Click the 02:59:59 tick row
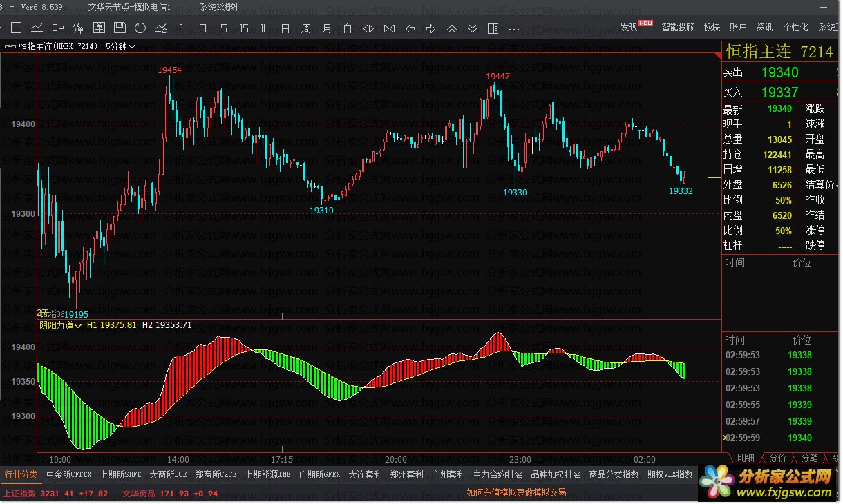 (779, 438)
